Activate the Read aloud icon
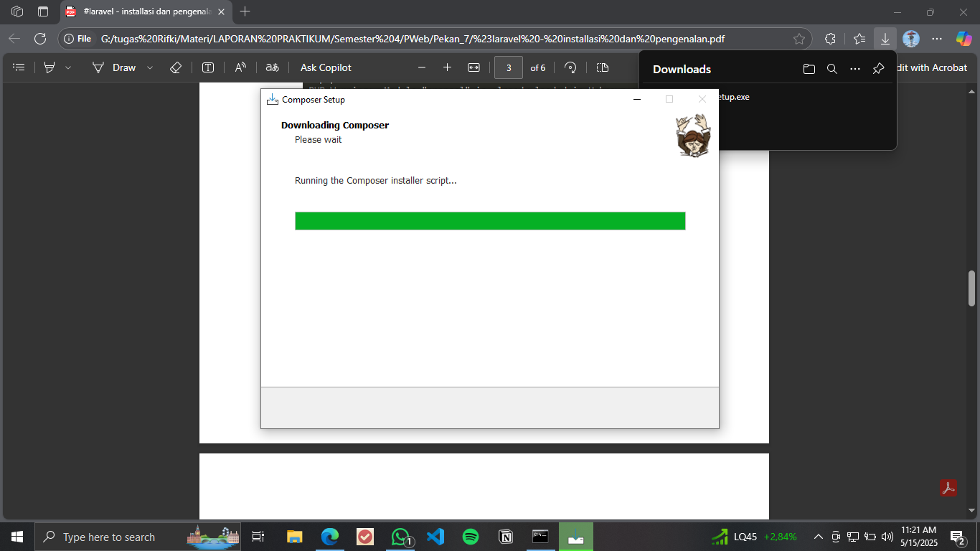 (x=240, y=67)
